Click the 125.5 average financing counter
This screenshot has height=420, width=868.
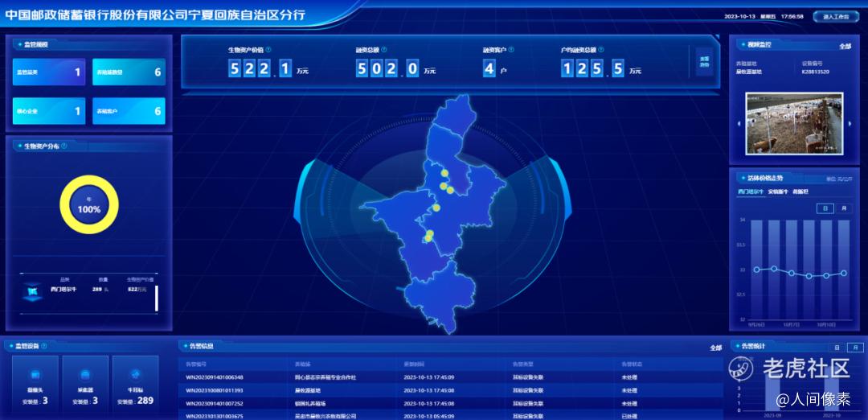(592, 68)
